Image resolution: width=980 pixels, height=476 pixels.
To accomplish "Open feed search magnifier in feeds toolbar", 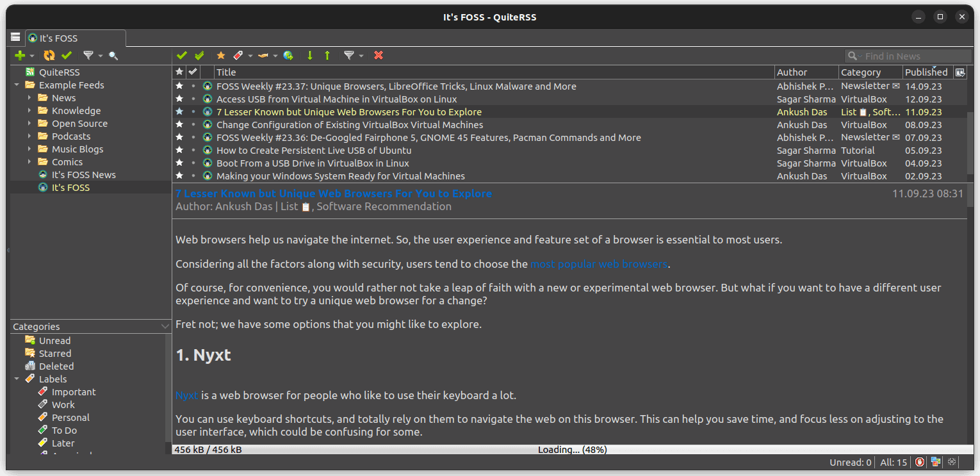I will pyautogui.click(x=113, y=56).
